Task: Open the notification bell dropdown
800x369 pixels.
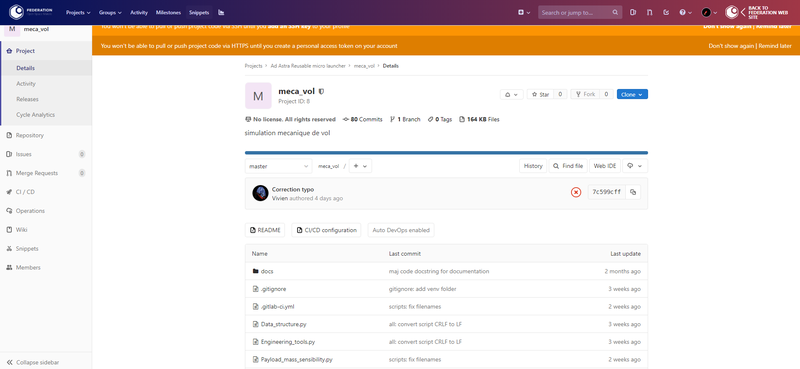Action: pos(511,94)
